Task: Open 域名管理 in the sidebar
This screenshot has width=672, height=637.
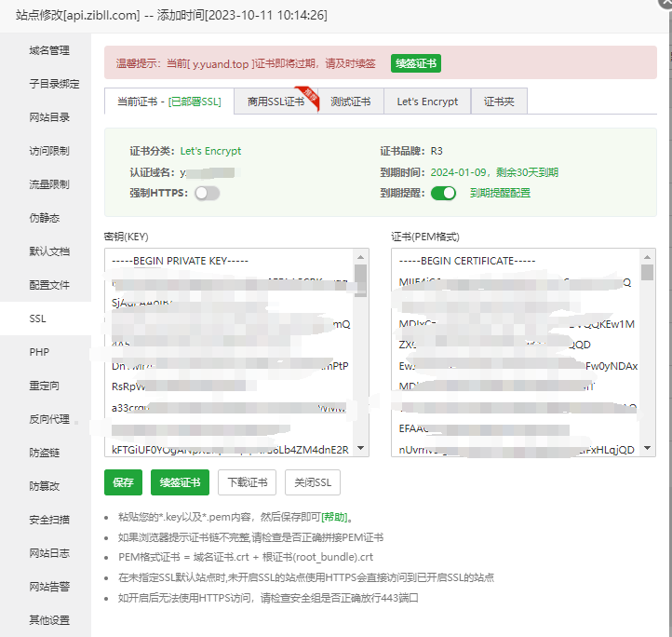Action: [48, 50]
